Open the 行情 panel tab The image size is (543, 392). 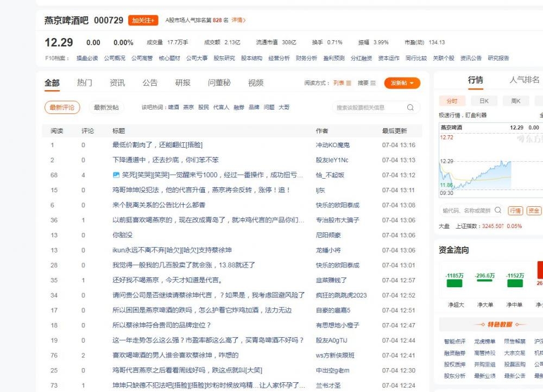pyautogui.click(x=476, y=80)
